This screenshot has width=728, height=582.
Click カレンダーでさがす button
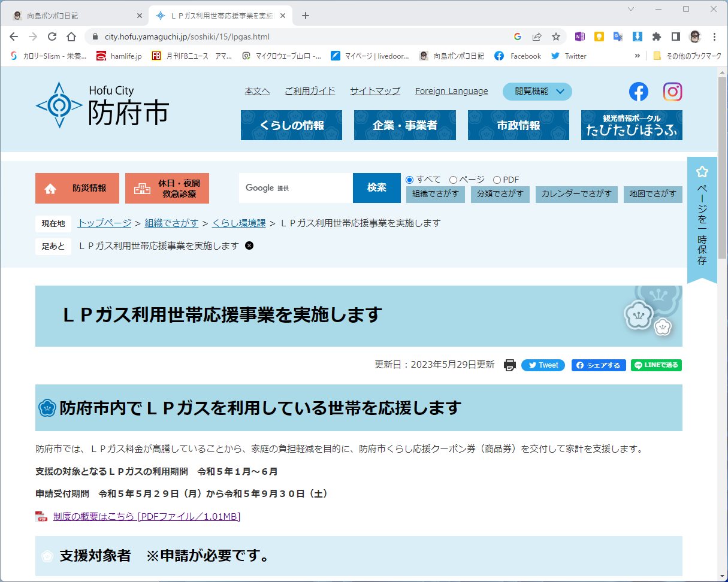point(576,194)
